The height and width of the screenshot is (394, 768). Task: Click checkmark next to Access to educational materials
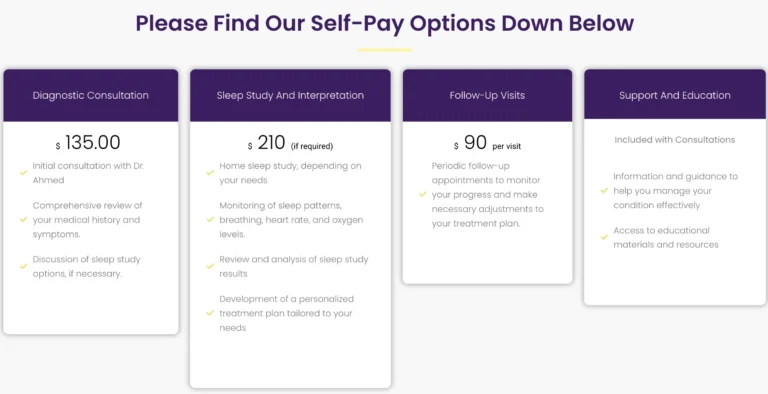point(604,237)
